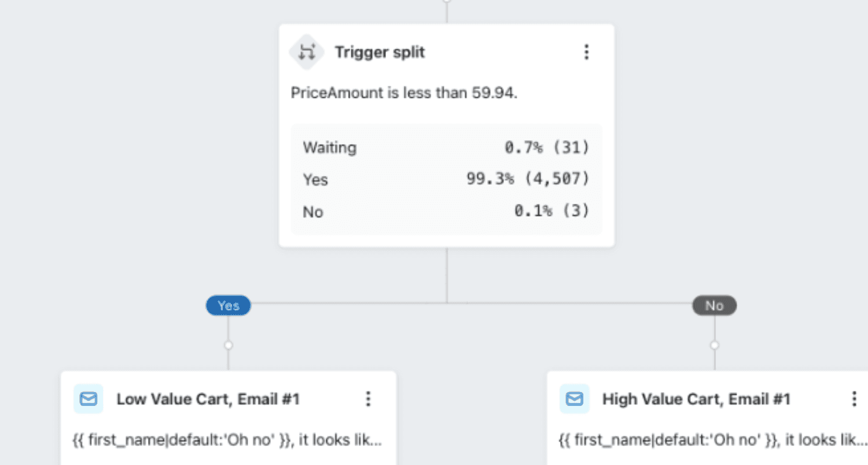Select the Trigger split card title
The image size is (868, 465).
click(380, 52)
